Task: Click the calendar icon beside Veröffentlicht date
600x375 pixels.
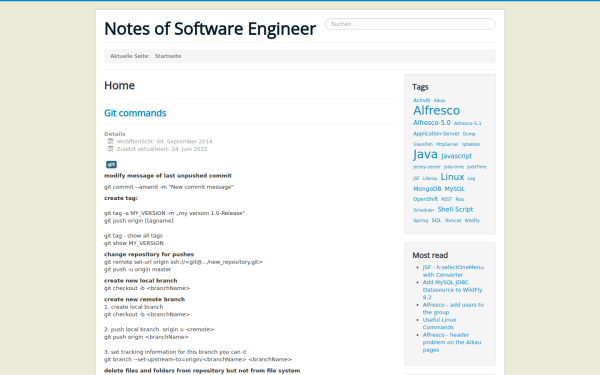Action: tap(110, 141)
